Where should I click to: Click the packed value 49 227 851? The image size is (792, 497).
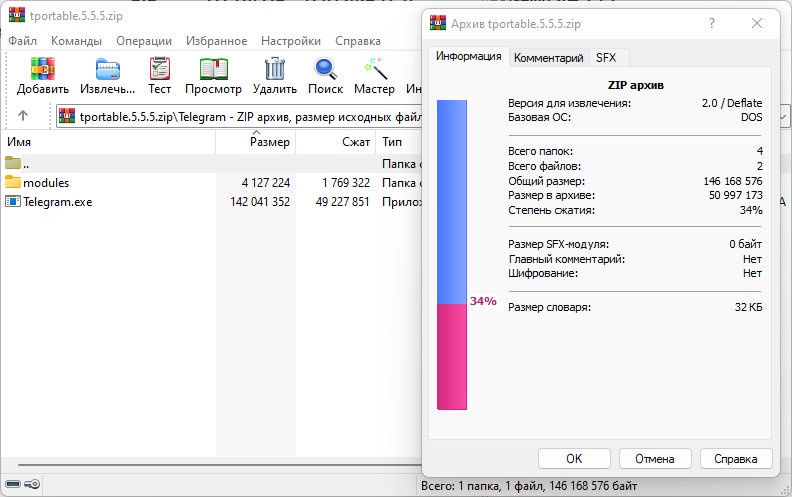pos(342,202)
